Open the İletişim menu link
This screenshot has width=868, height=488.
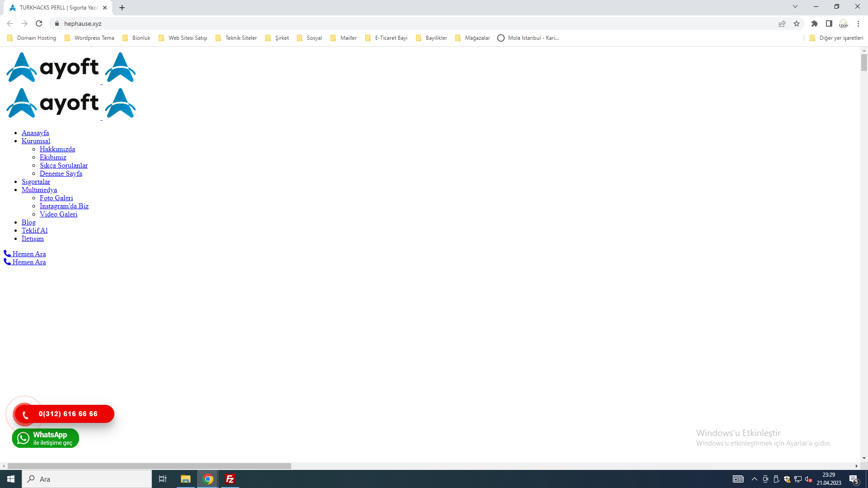click(33, 239)
